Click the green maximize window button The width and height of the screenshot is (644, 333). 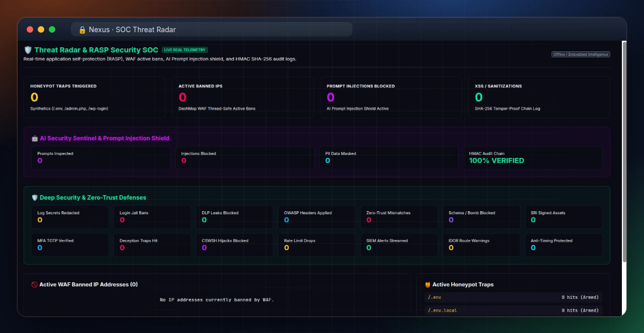(52, 30)
